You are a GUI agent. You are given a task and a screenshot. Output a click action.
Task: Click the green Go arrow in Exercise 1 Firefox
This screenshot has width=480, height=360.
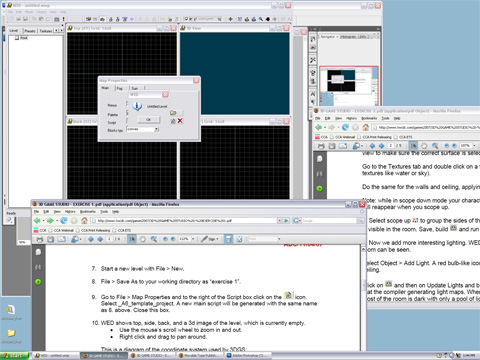(286, 220)
